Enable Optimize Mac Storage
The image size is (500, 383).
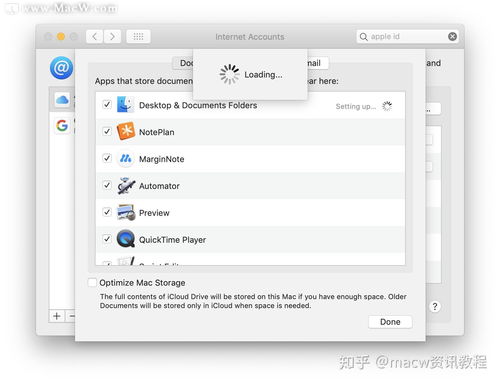click(92, 282)
